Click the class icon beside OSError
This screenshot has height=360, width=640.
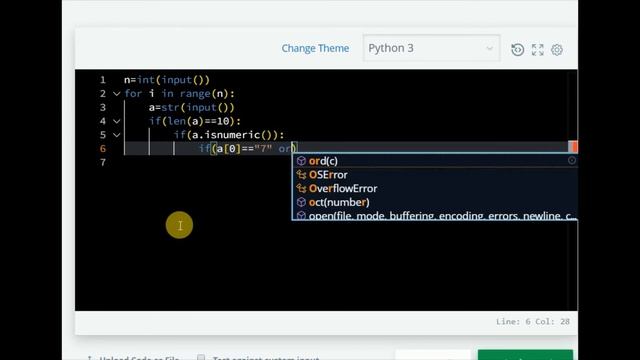click(301, 175)
